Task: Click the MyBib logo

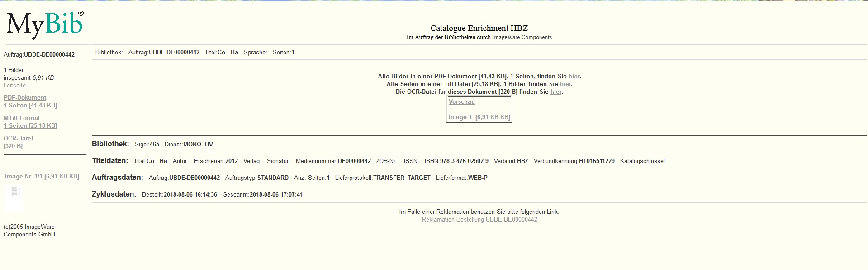Action: (44, 25)
